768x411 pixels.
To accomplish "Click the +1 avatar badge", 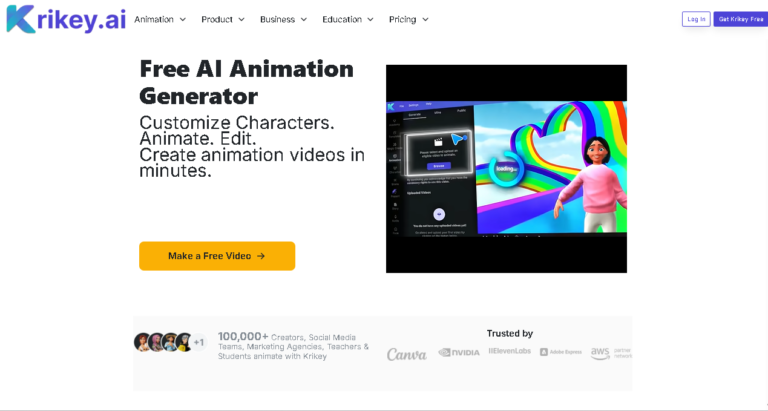I will coord(198,342).
